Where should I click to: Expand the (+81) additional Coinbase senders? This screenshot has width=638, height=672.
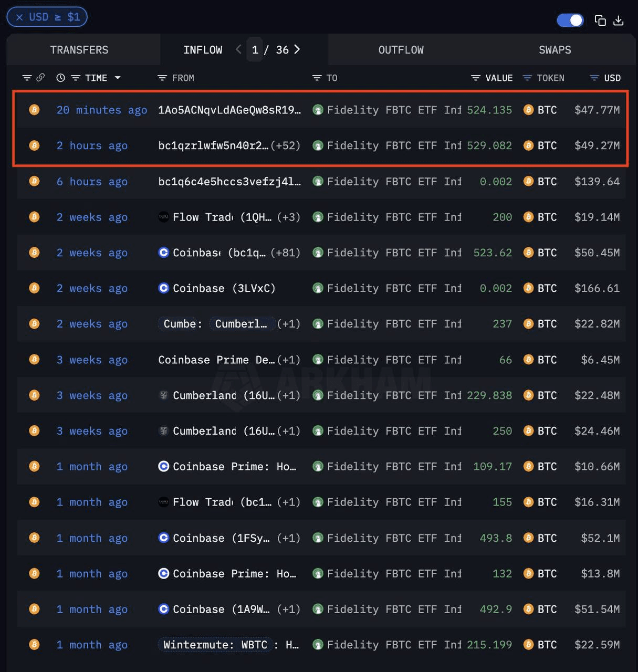pos(286,253)
